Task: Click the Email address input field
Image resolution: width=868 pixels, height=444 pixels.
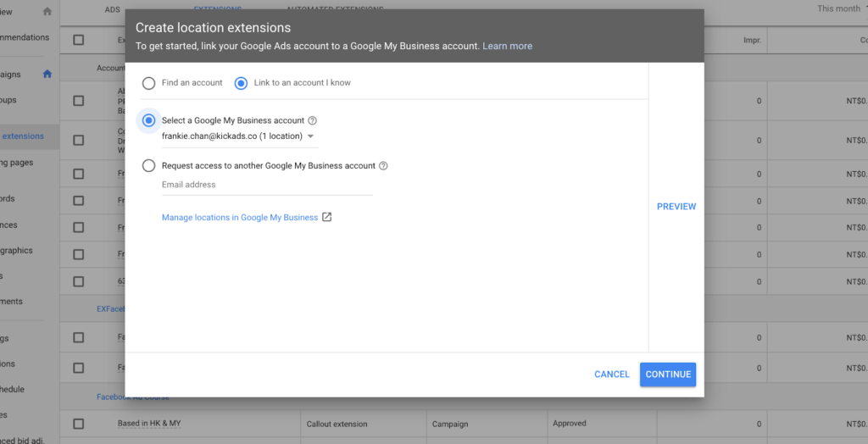Action: (267, 185)
